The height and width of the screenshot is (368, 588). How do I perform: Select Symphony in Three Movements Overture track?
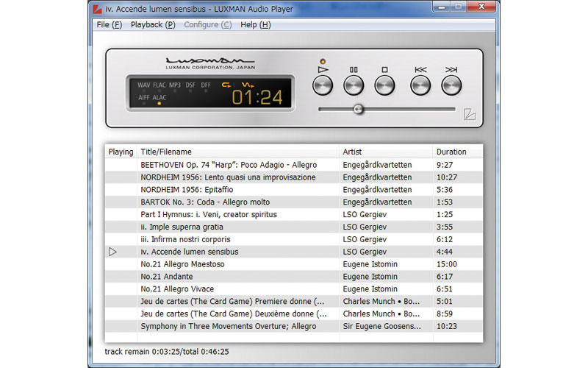pos(294,326)
